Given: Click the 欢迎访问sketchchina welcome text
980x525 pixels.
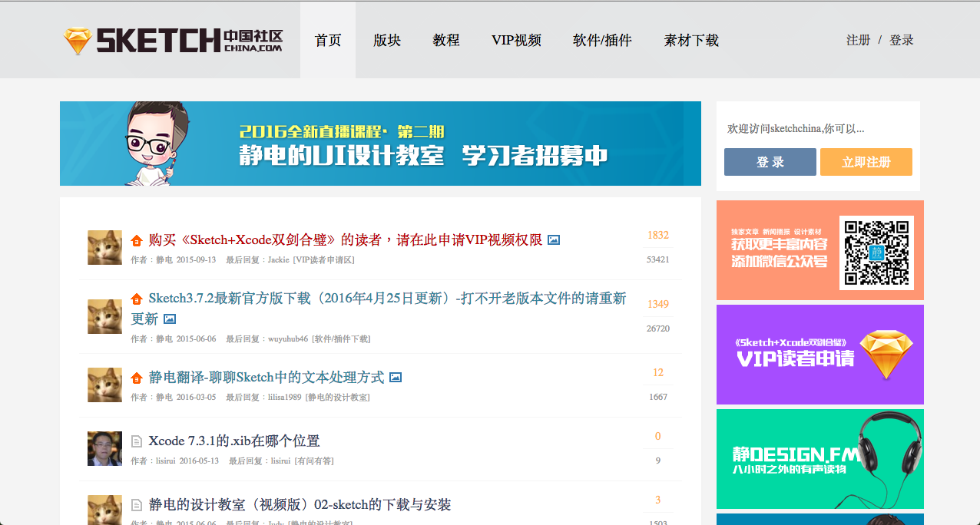Looking at the screenshot, I should coord(796,128).
